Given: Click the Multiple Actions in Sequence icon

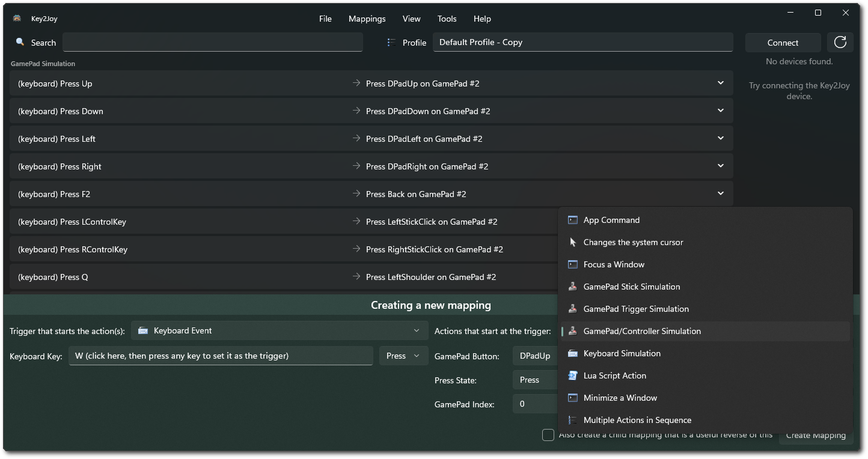Looking at the screenshot, I should tap(572, 420).
